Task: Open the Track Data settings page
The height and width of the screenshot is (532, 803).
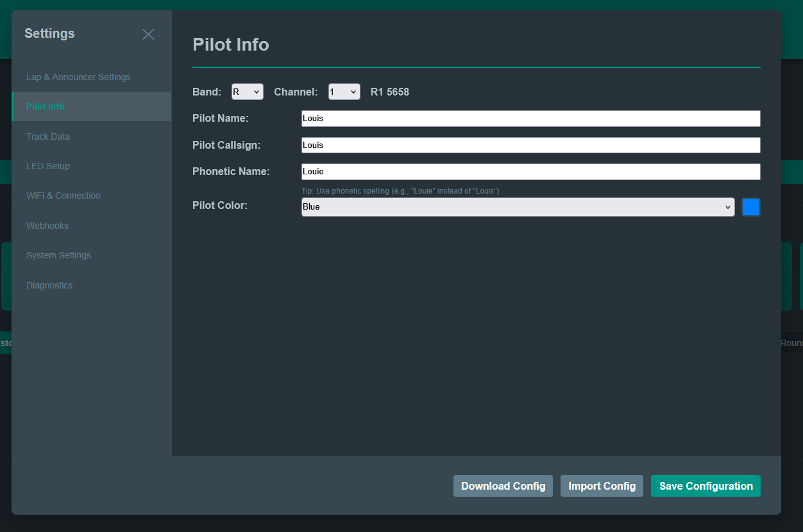Action: 47,137
